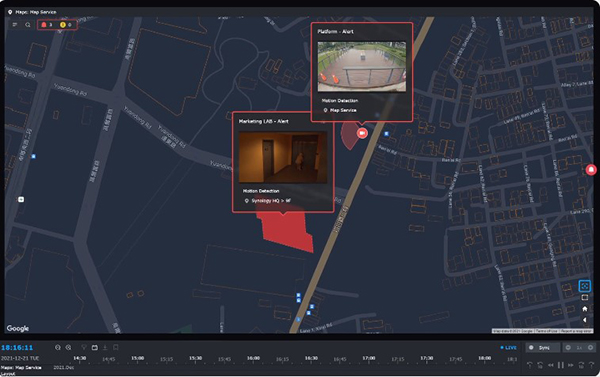Open the red alert bell counter

click(x=46, y=24)
